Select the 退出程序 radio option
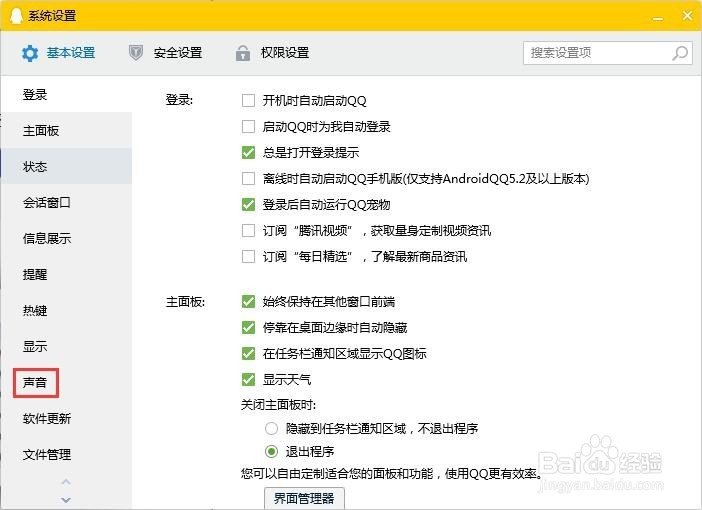Viewport: 702px width, 510px height. coord(271,451)
